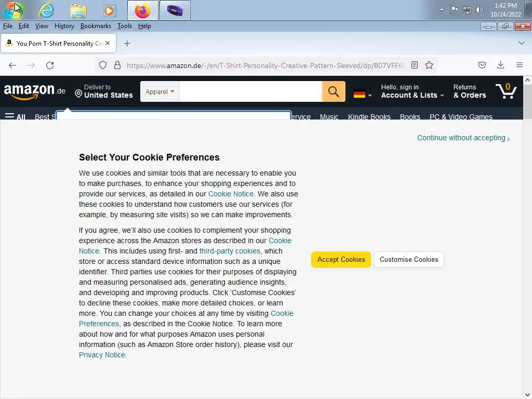The width and height of the screenshot is (532, 399).
Task: Open the clock showing 1:42 PM
Action: click(x=506, y=10)
